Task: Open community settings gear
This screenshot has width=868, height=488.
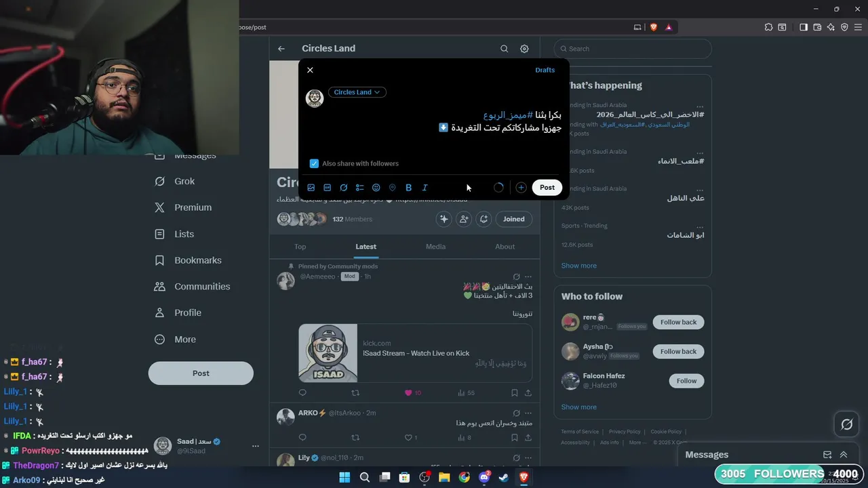Action: tap(524, 49)
